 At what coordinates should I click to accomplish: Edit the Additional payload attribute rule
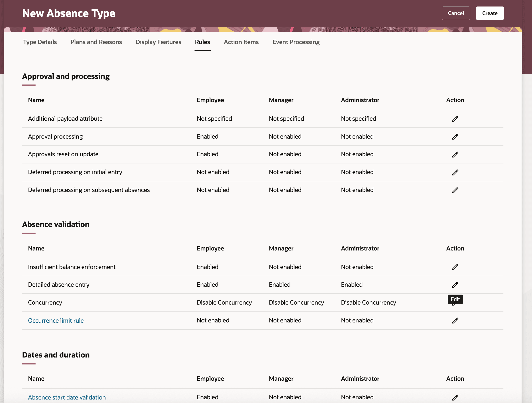455,119
